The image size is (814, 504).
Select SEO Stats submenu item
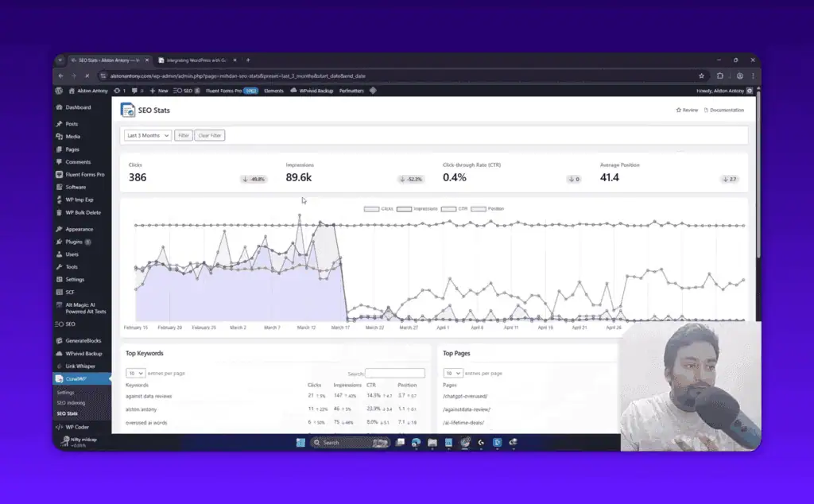point(67,413)
